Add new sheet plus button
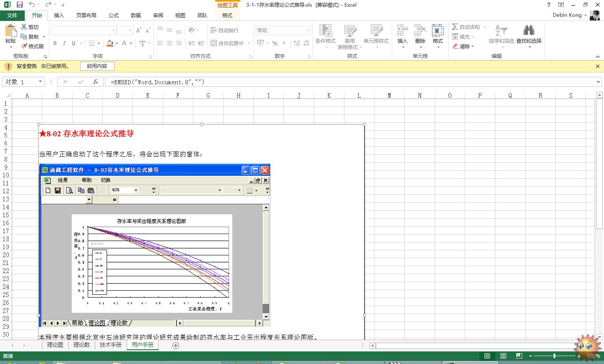 (176, 346)
